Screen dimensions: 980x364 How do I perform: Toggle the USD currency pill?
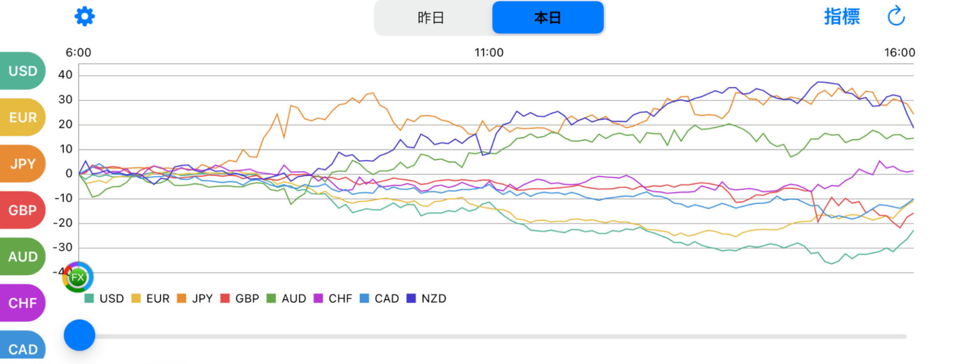tap(22, 71)
